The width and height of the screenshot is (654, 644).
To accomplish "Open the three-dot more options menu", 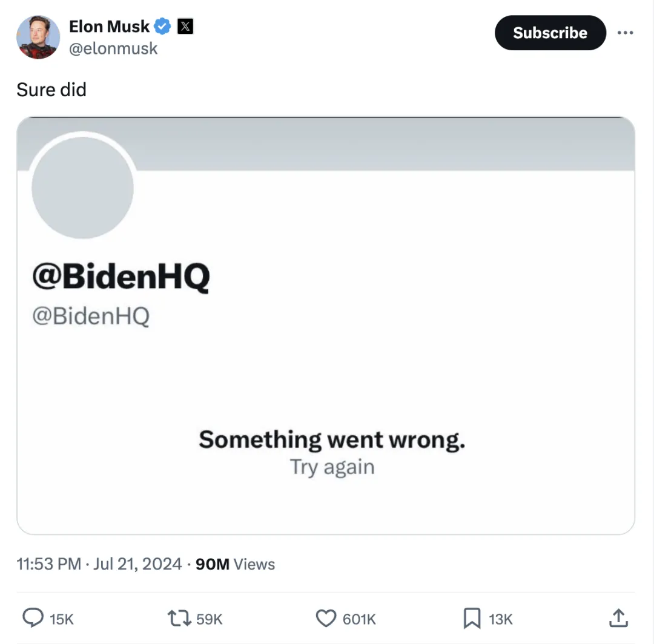I will coord(625,33).
